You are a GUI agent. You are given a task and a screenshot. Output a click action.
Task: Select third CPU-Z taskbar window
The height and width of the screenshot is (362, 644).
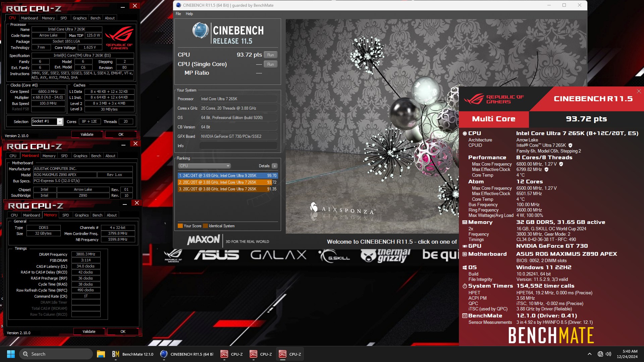pos(290,354)
